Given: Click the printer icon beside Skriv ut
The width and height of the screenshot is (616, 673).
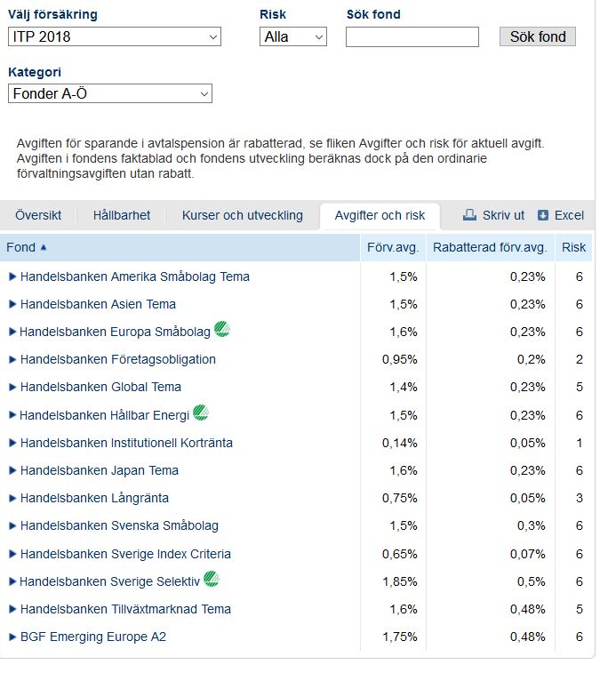Looking at the screenshot, I should (x=470, y=215).
